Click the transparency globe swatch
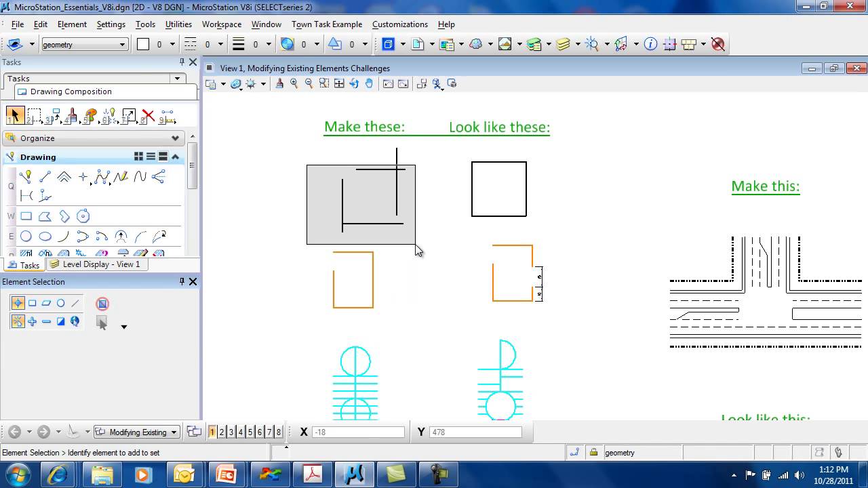This screenshot has height=488, width=868. click(288, 44)
